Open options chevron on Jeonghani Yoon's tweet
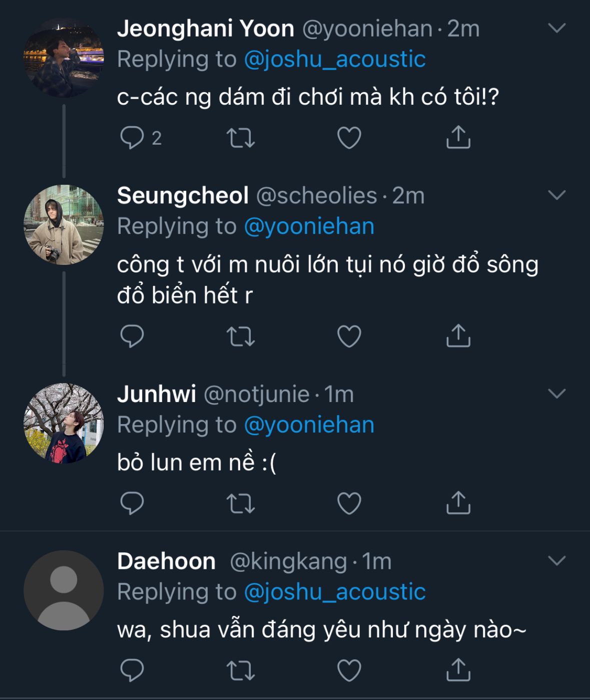 coord(556,28)
